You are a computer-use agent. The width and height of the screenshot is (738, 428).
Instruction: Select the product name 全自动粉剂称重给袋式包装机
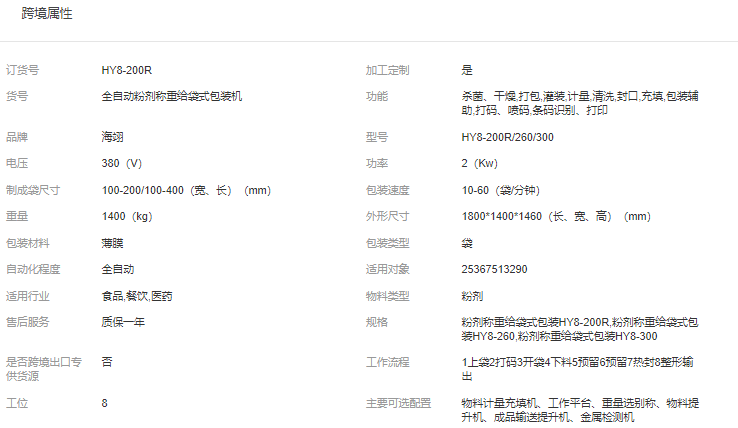pos(171,97)
